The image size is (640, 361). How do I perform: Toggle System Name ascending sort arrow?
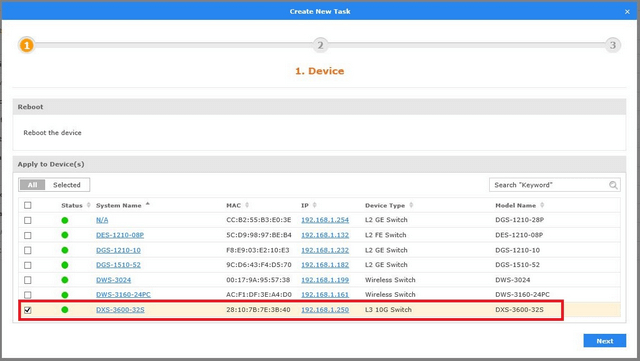[x=148, y=204]
